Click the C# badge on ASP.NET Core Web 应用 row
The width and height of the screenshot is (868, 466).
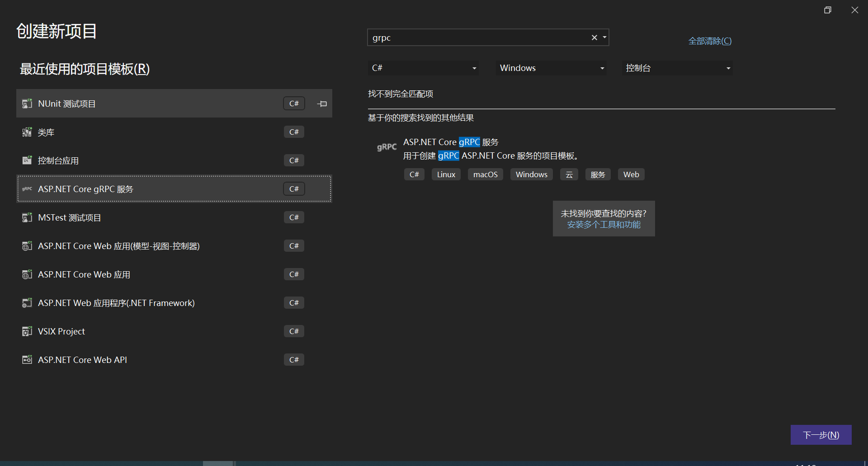294,274
